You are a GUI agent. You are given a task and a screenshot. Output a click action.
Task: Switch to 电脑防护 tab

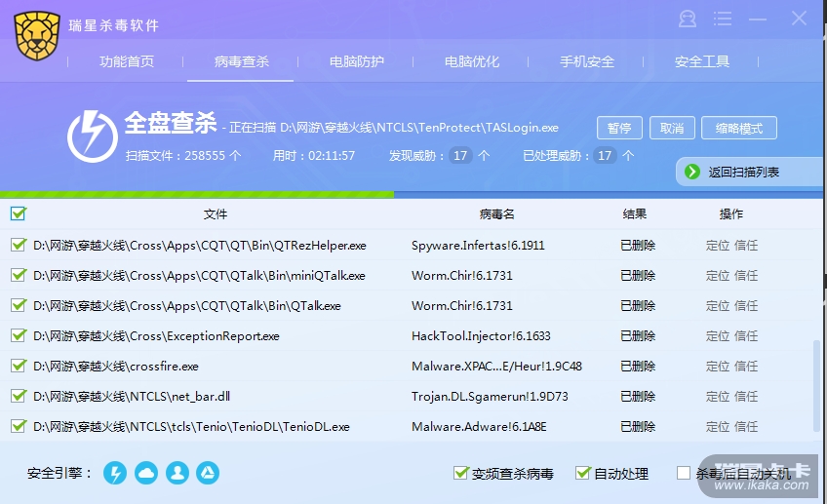click(x=357, y=61)
